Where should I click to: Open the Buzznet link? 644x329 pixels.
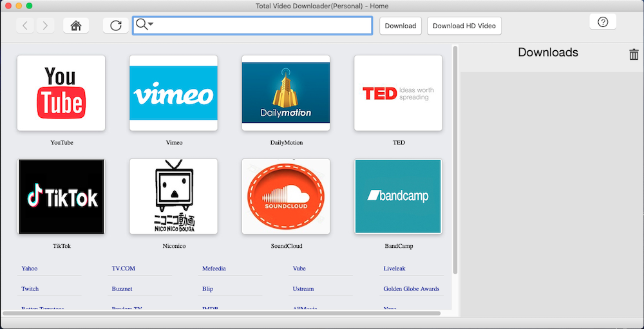(122, 288)
